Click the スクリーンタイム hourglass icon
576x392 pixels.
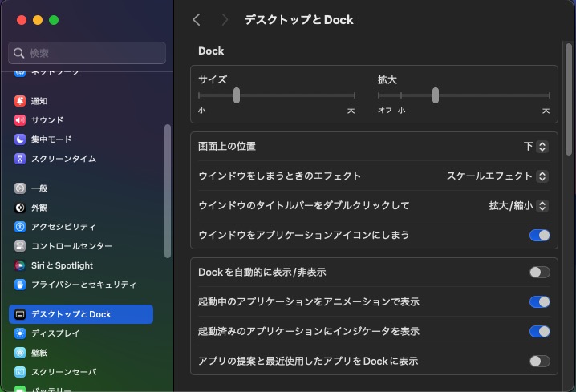coord(20,159)
